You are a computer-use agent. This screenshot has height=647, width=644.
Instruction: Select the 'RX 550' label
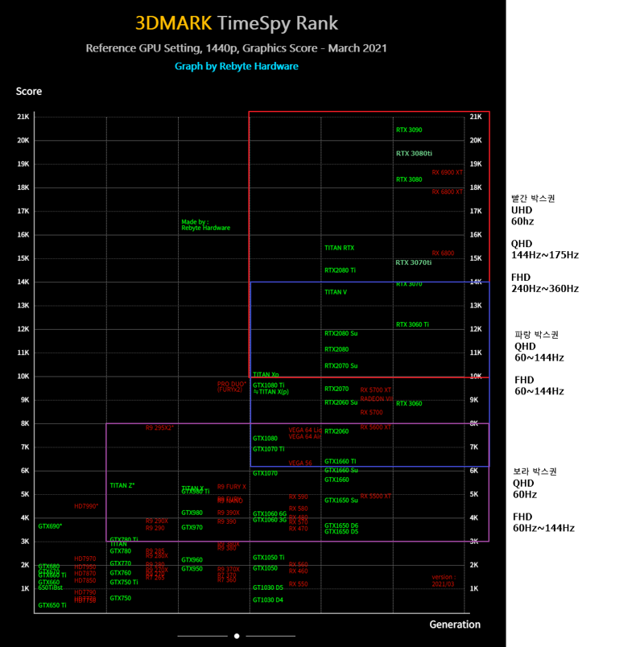tap(299, 584)
